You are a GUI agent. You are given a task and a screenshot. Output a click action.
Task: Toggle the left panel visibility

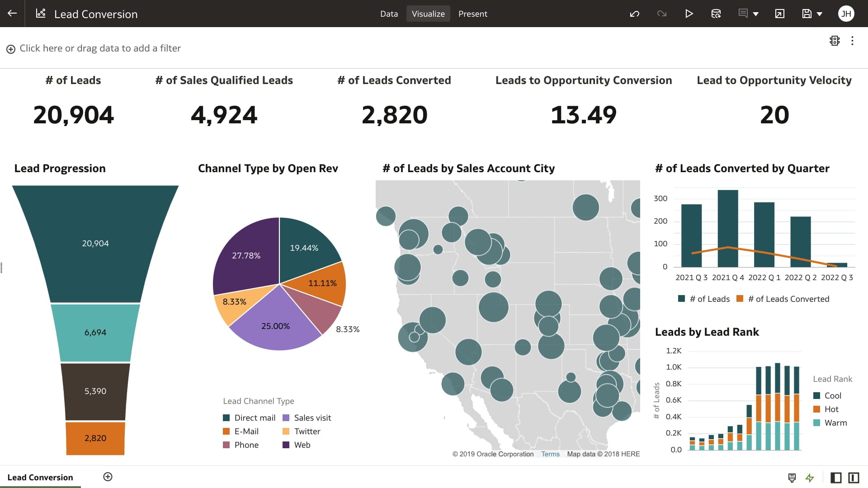tap(836, 478)
